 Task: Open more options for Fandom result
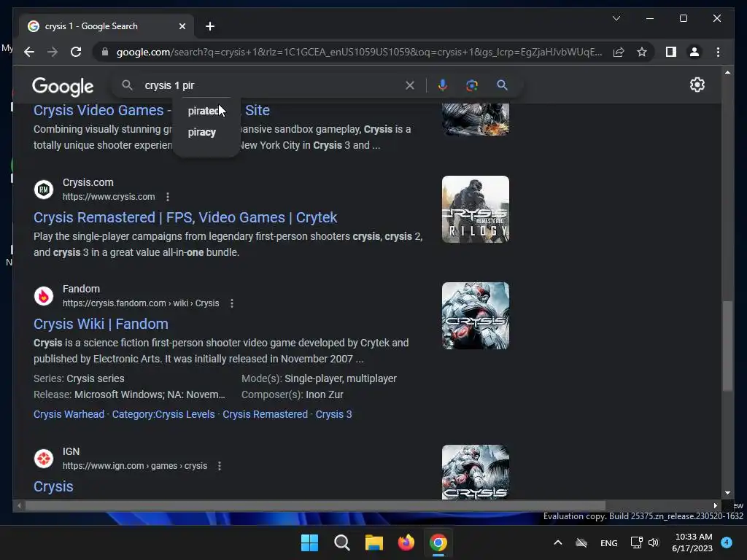(232, 303)
